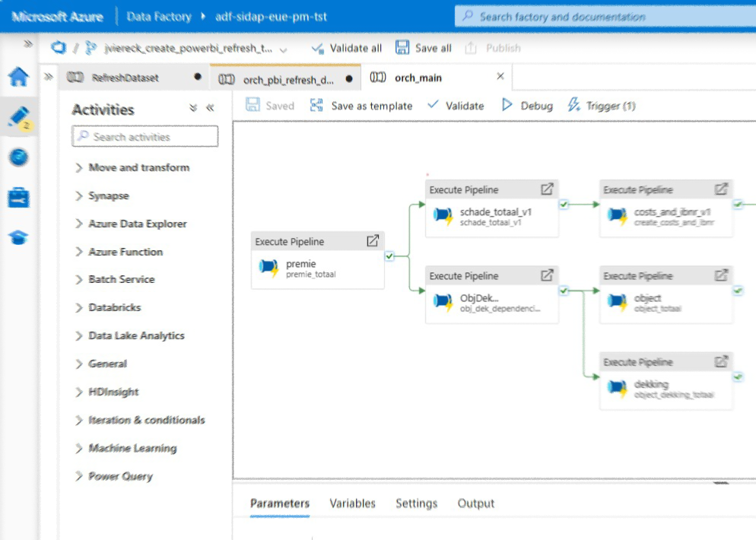
Task: Open the branch selector dropdown
Action: tap(284, 49)
